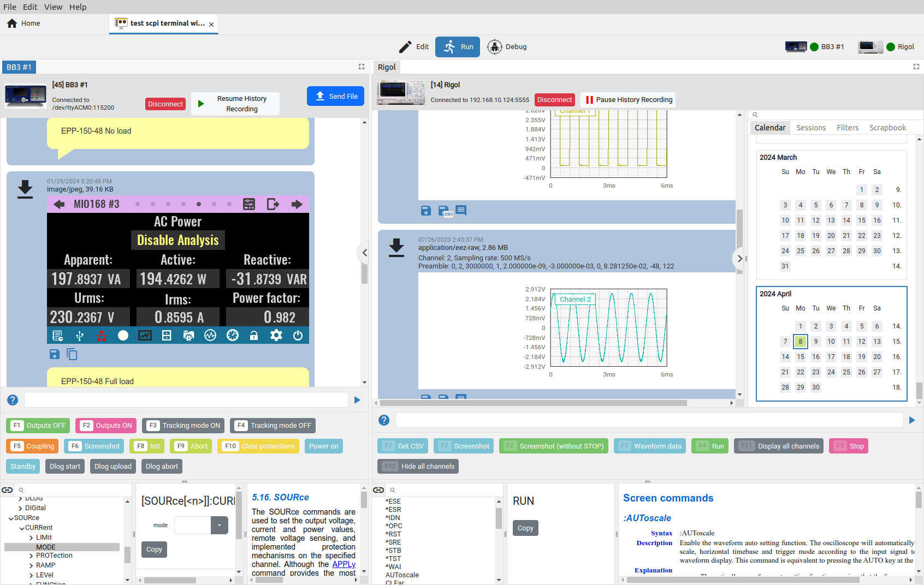This screenshot has height=585, width=924.
Task: Click the link icon in Rigol commands panel
Action: coord(378,490)
